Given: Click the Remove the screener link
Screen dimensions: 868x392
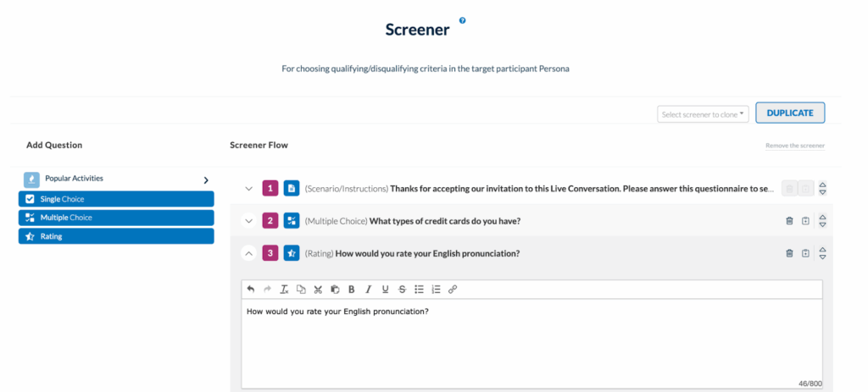Looking at the screenshot, I should [x=794, y=146].
